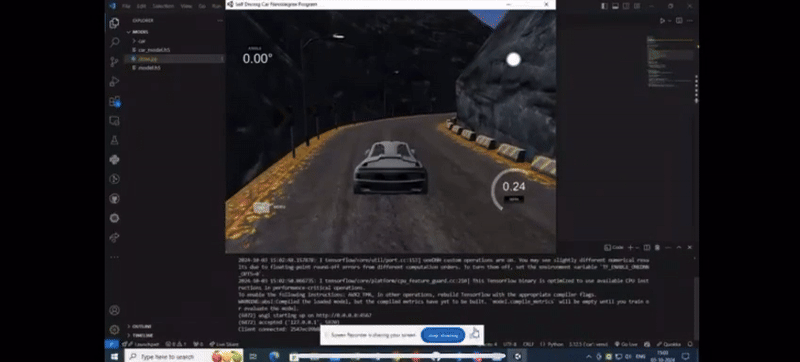The width and height of the screenshot is (800, 362).
Task: Add a new terminal with plus icon
Action: [x=630, y=247]
